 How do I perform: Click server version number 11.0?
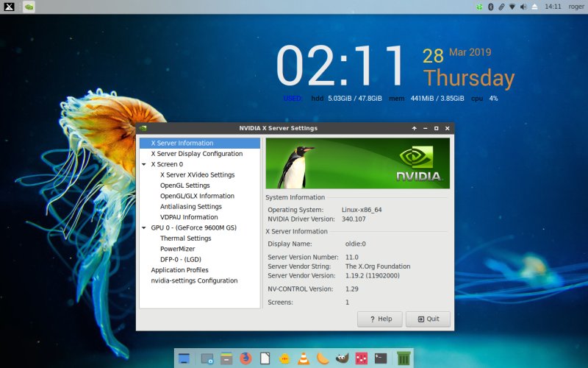(352, 257)
